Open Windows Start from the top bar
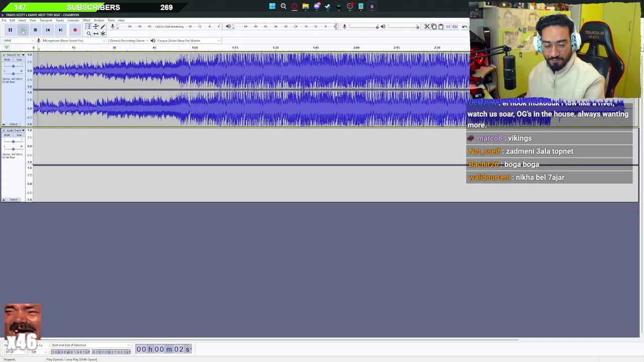 [x=272, y=7]
